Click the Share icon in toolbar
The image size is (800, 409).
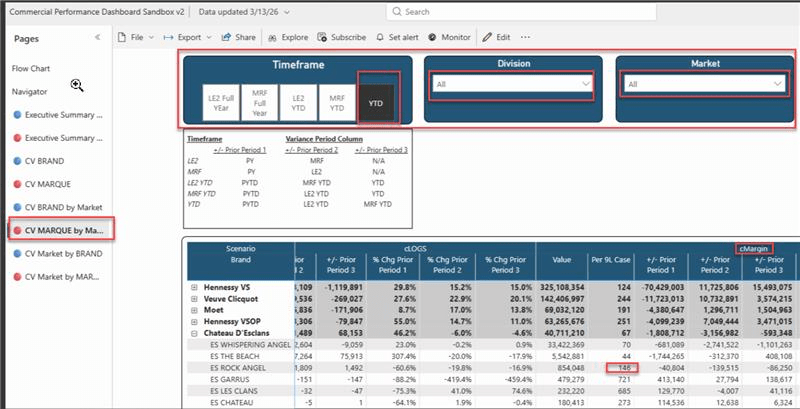(x=226, y=37)
